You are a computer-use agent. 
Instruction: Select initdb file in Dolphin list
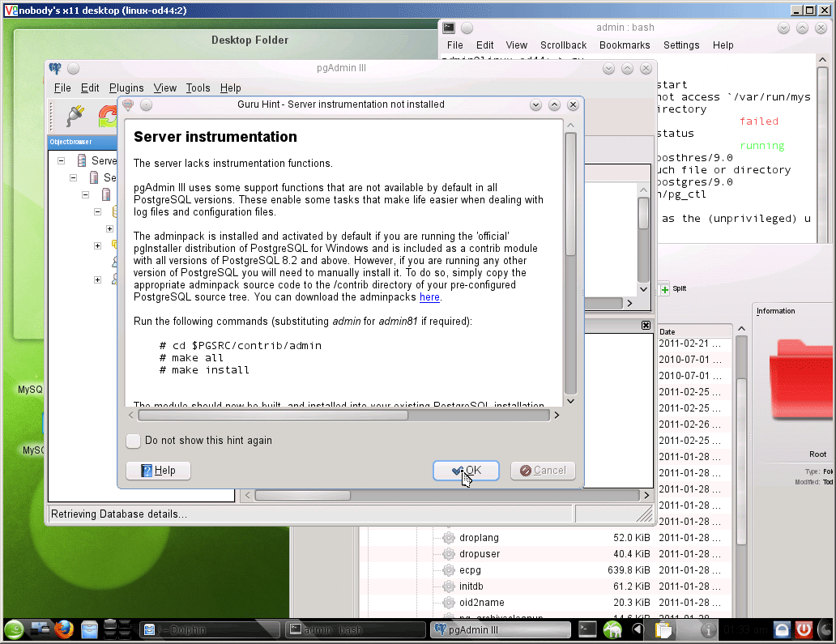[471, 586]
